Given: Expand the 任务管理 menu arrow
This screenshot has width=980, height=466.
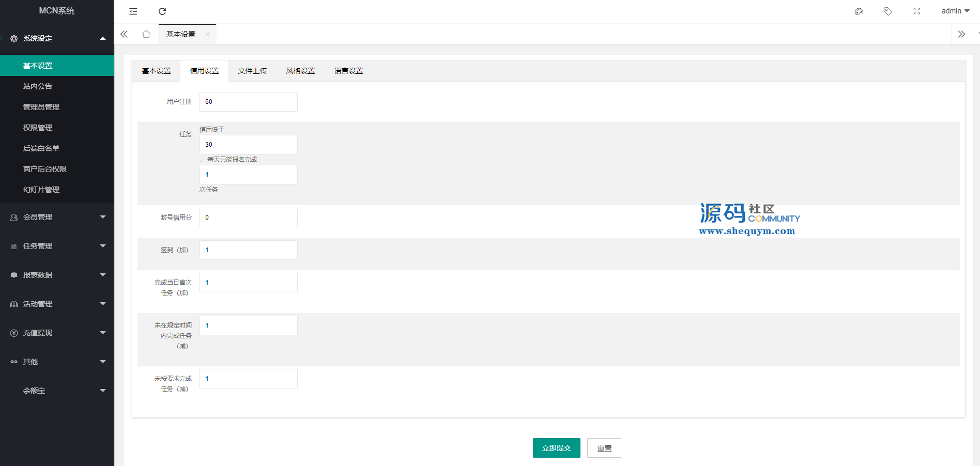Looking at the screenshot, I should point(103,246).
